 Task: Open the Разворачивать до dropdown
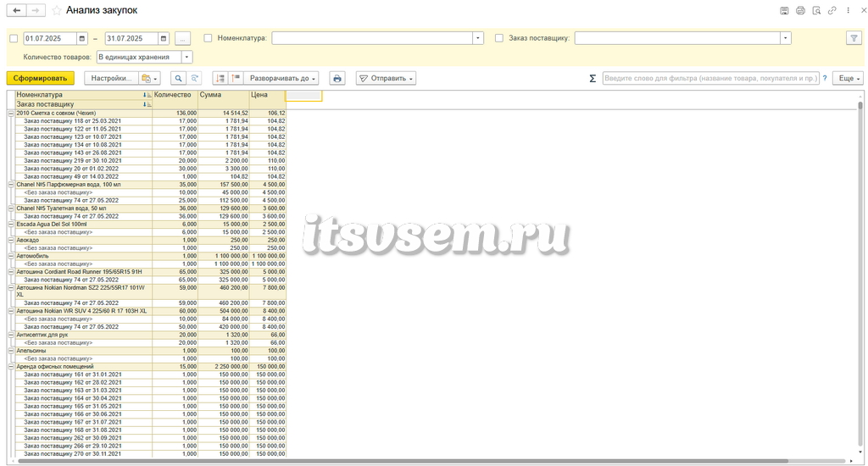click(281, 79)
